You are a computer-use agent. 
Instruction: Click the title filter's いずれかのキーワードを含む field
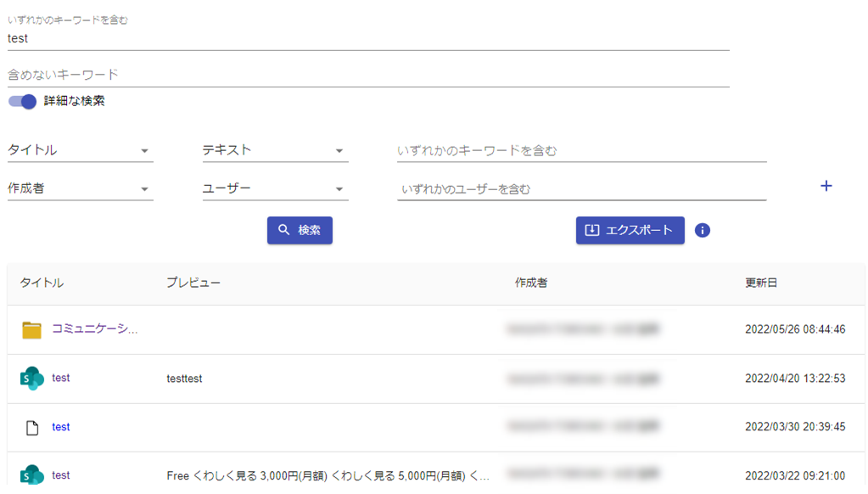point(581,151)
